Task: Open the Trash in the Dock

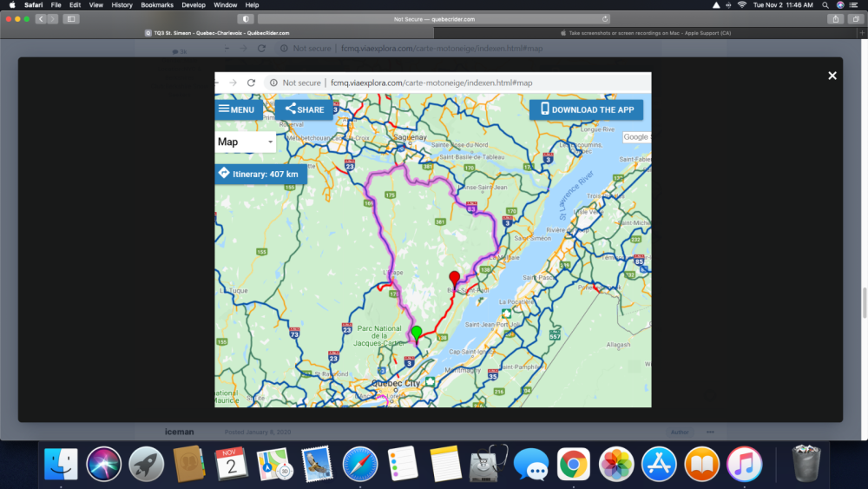Action: (806, 464)
